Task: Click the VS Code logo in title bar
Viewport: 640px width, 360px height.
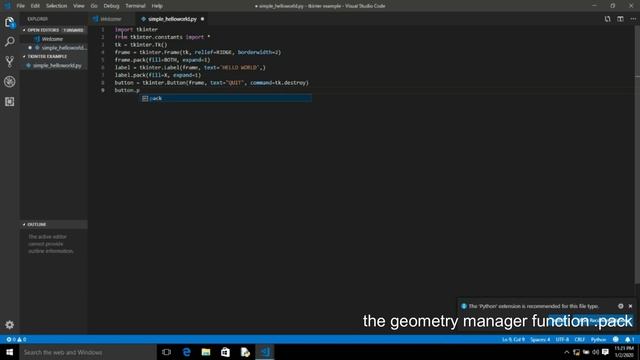Action: 7,6
